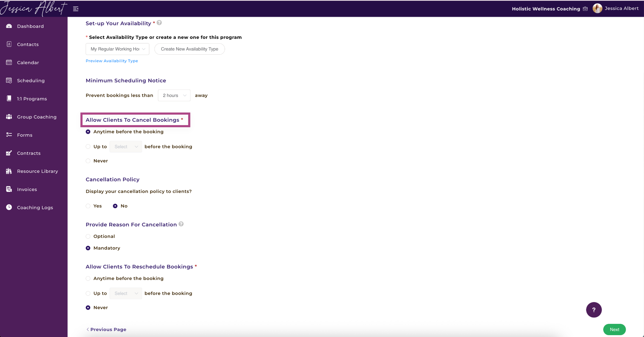The height and width of the screenshot is (337, 644).
Task: Click help icon beside Provide Reason For Cancellation
Action: [181, 224]
